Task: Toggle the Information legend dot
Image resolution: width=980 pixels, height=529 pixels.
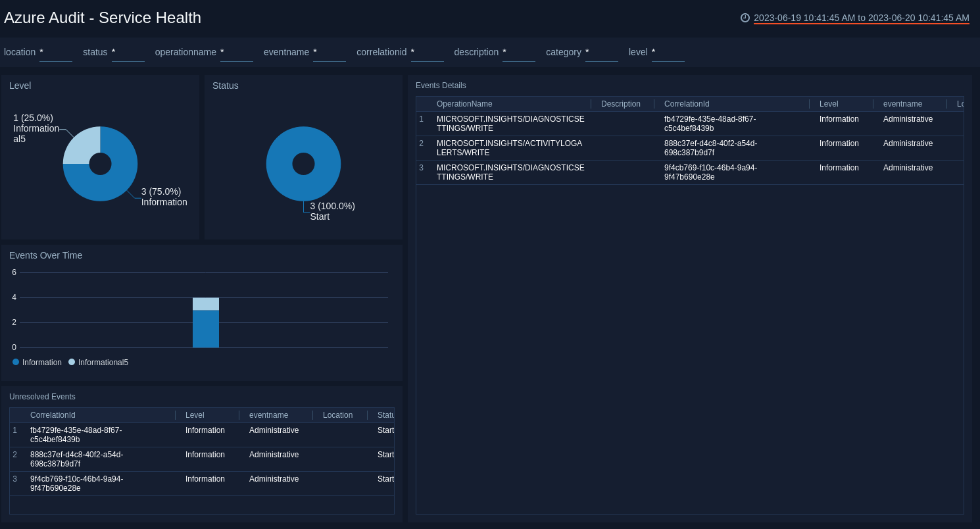Action: (16, 362)
